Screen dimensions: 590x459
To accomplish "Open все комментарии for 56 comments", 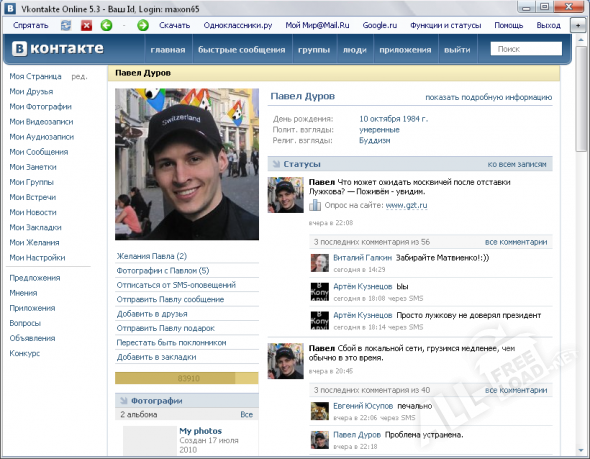I will 516,242.
